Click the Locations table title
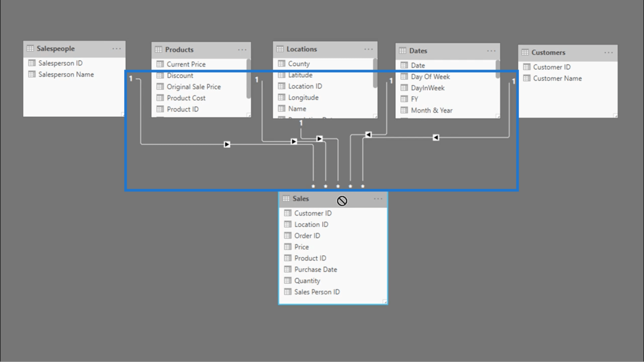Viewport: 644px width, 362px height. pos(302,49)
